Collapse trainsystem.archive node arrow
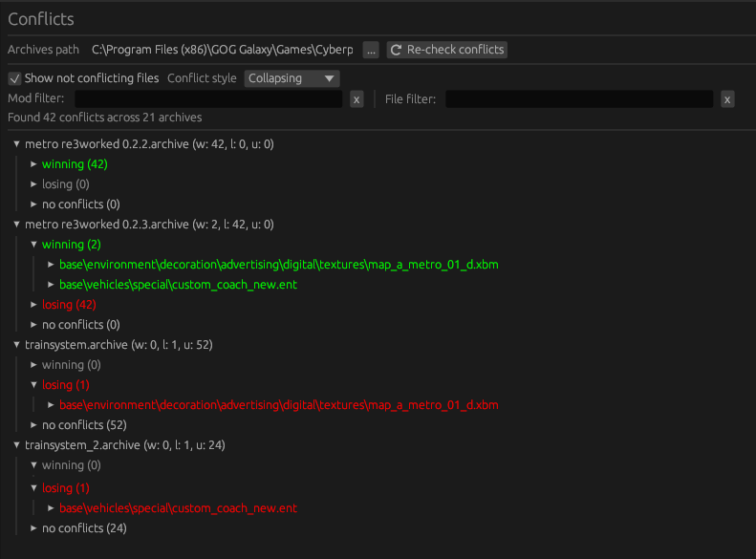The image size is (756, 559). pyautogui.click(x=17, y=345)
